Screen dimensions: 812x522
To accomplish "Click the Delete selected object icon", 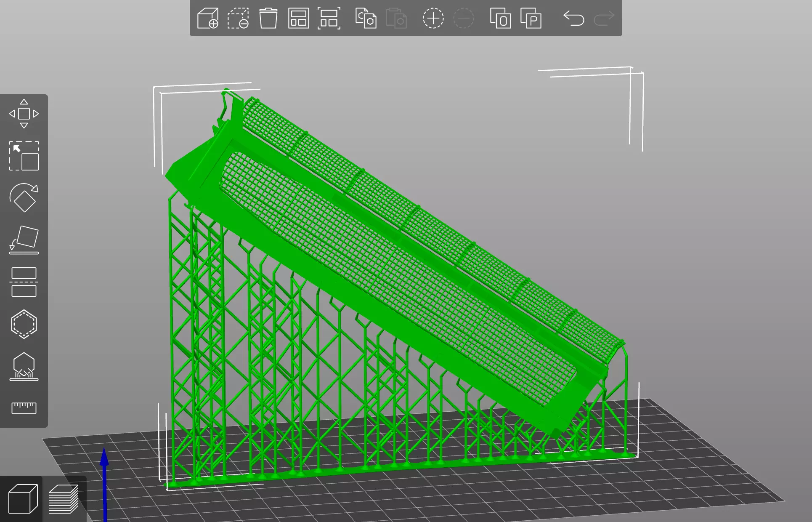I will pyautogui.click(x=238, y=19).
